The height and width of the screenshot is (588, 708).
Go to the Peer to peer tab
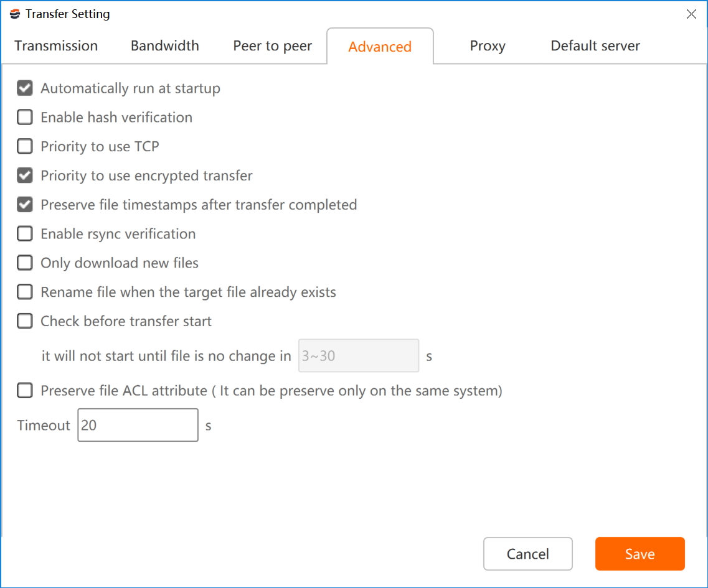272,45
